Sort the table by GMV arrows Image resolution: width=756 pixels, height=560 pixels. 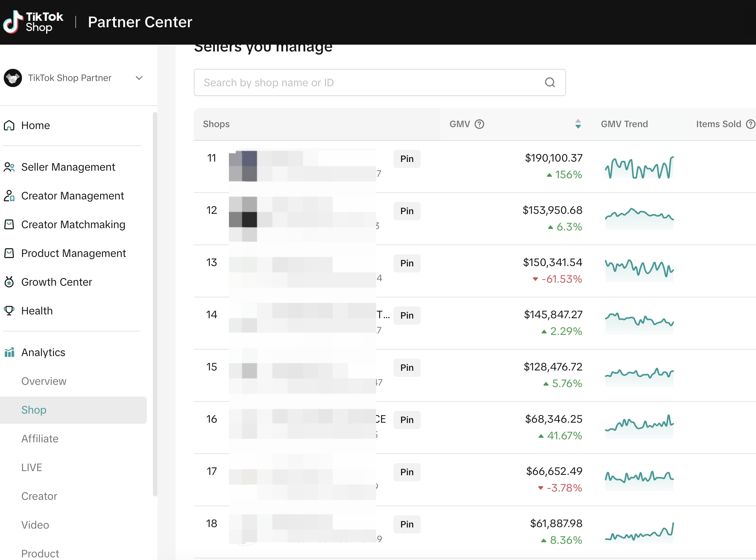(578, 124)
